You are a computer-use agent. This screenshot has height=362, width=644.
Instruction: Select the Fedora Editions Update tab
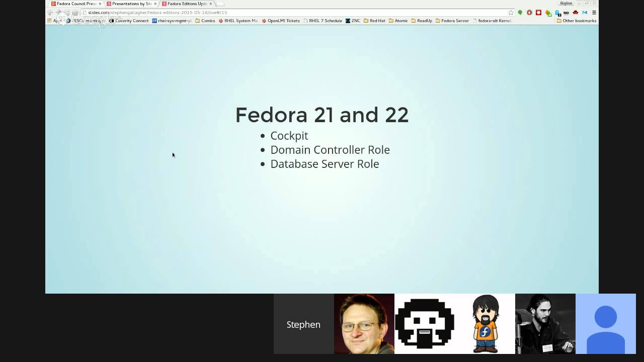tap(187, 4)
